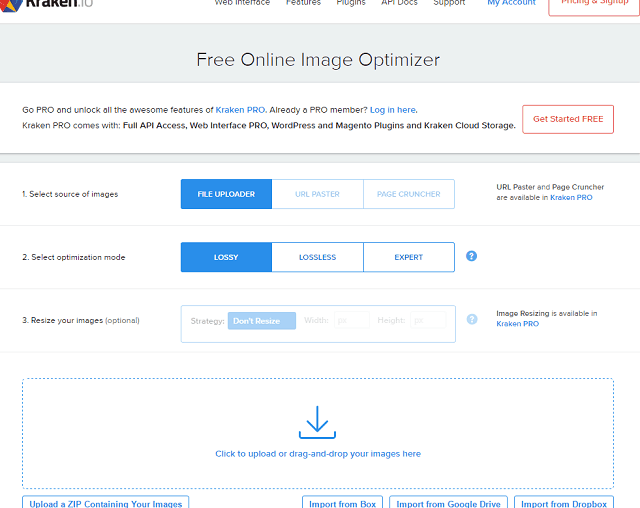This screenshot has height=508, width=640.
Task: Select URL PASTER source
Action: tap(318, 194)
